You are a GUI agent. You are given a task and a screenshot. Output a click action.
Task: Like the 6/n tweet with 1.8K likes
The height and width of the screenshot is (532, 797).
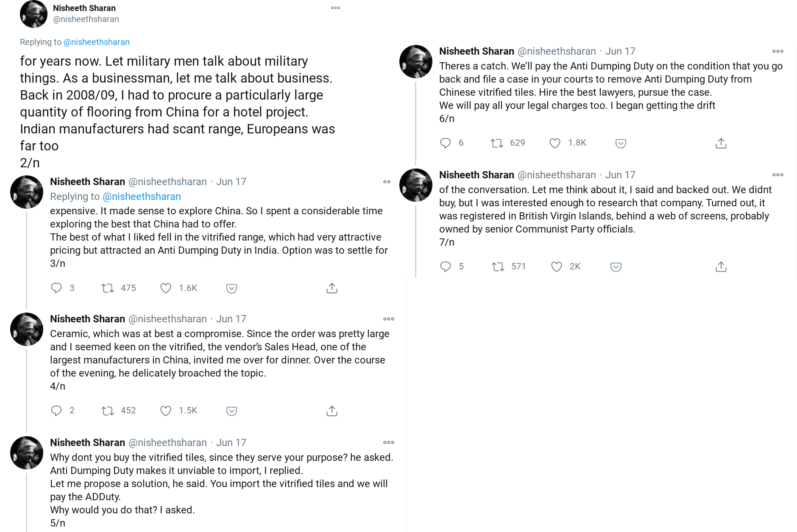(x=555, y=143)
